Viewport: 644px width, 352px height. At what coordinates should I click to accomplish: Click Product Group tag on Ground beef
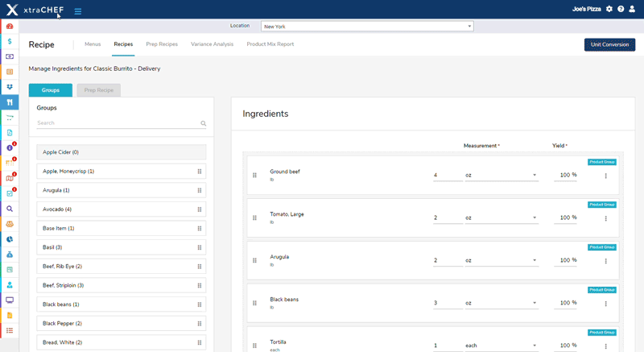(x=601, y=162)
